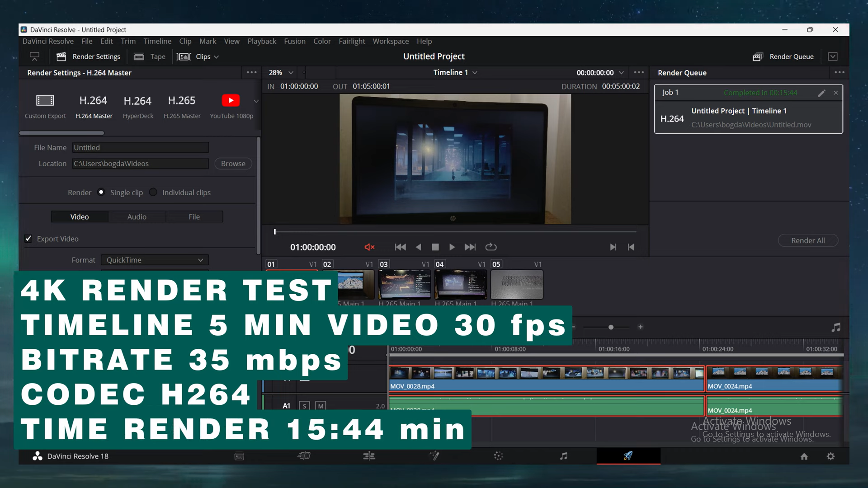Open the viewer timecode dropdown
The image size is (868, 488).
tap(622, 72)
